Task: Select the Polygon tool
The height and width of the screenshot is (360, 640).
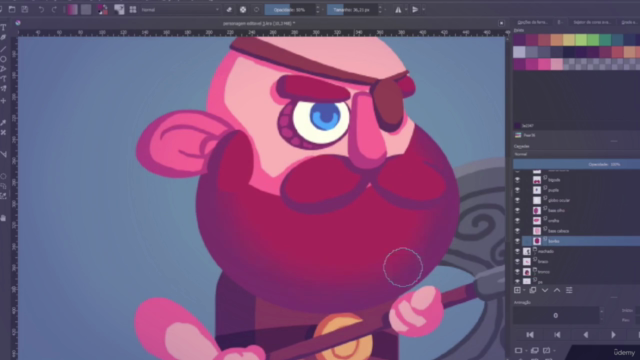Action: coord(3,69)
